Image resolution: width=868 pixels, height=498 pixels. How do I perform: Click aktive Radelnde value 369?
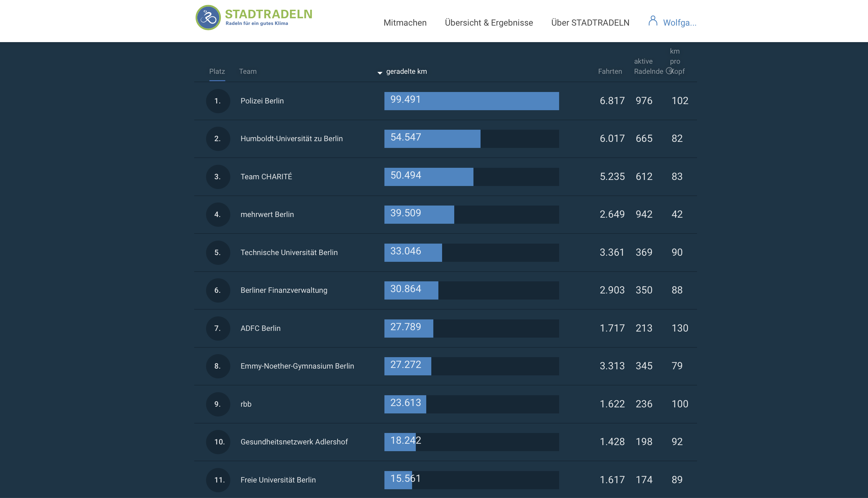644,252
